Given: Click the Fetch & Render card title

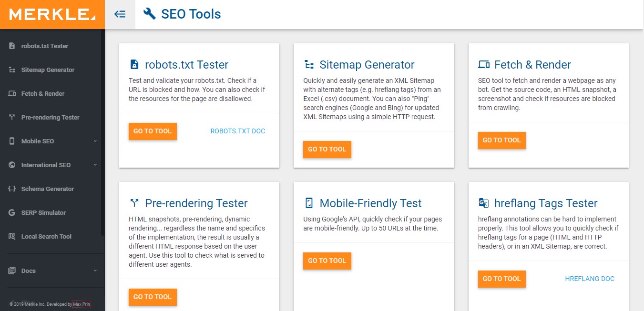Looking at the screenshot, I should 532,65.
